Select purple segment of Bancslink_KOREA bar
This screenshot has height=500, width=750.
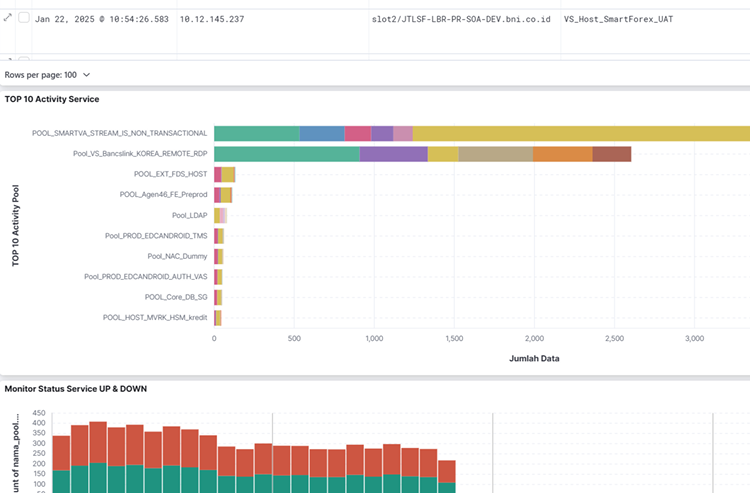coord(393,154)
